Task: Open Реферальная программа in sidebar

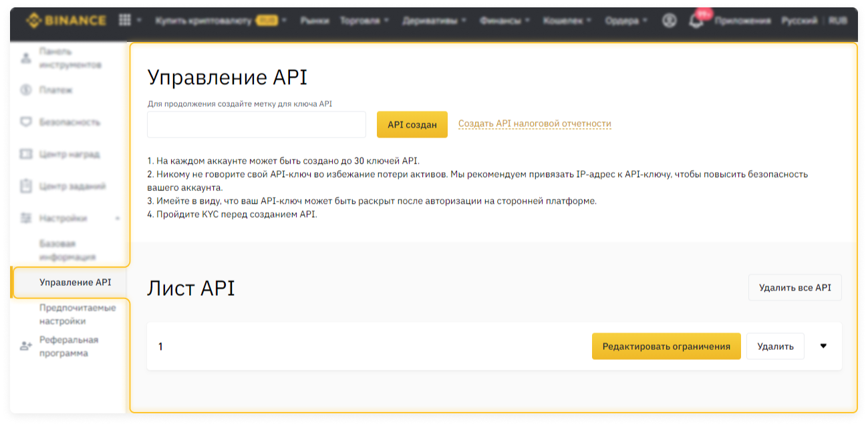Action: (x=69, y=347)
